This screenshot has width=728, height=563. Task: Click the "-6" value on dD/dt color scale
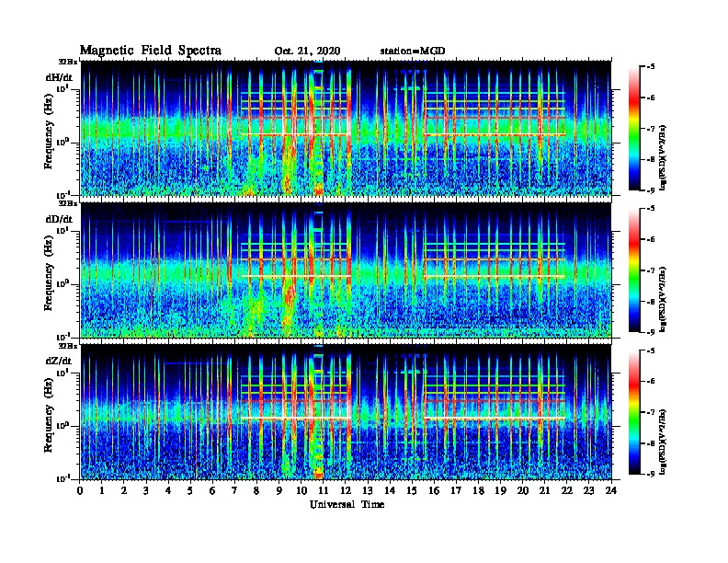(651, 240)
